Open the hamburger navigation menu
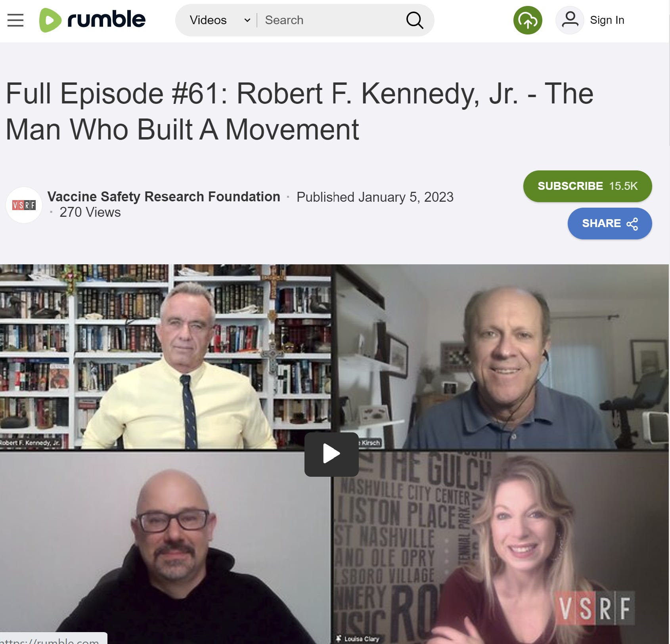 15,20
